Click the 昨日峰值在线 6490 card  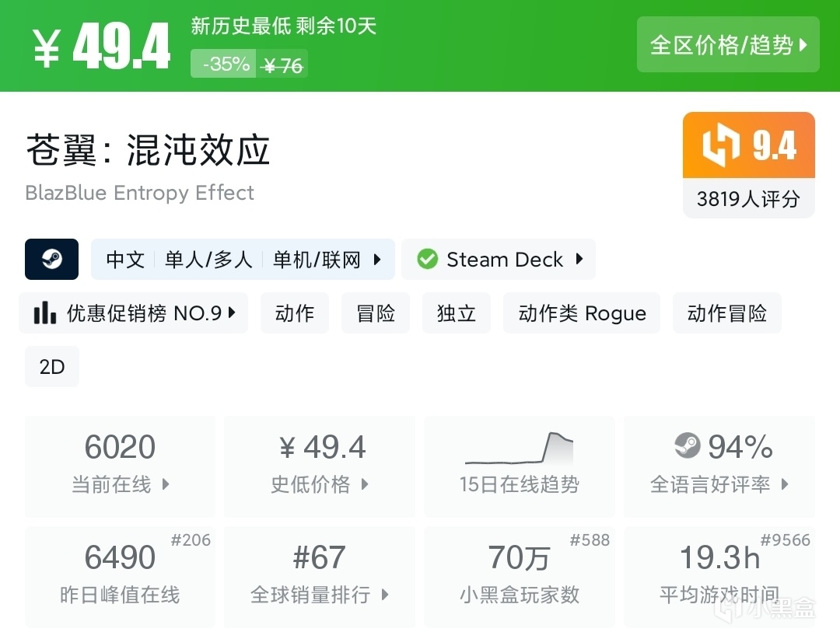(x=120, y=577)
